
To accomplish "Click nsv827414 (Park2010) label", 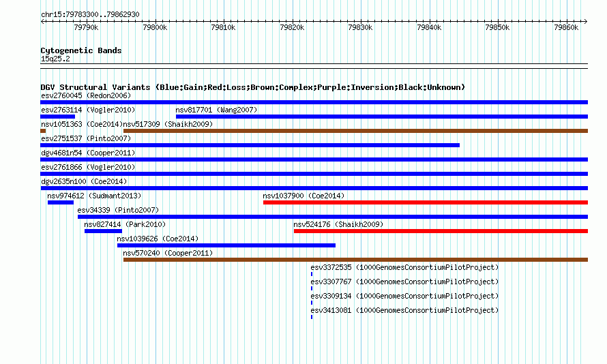I will 125,224.
